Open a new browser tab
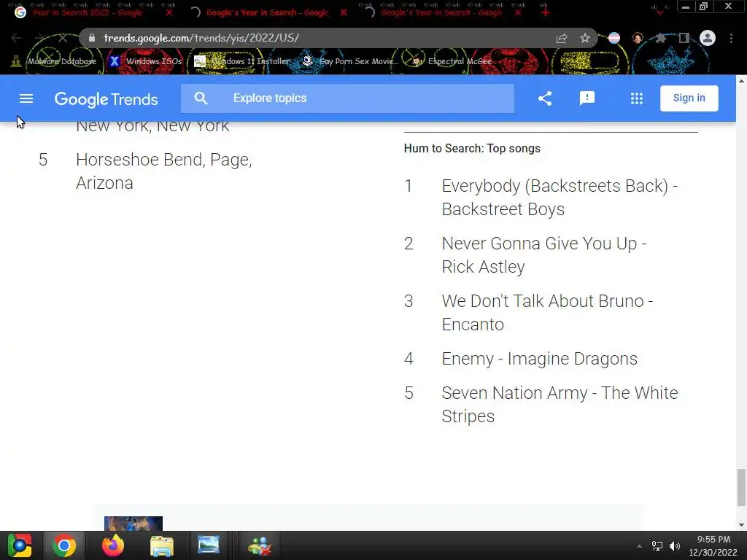747x560 pixels. click(546, 12)
